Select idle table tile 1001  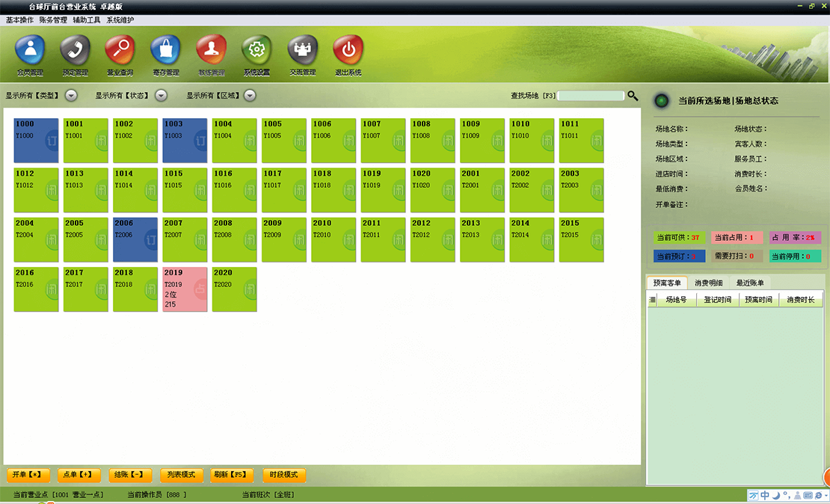tap(86, 141)
